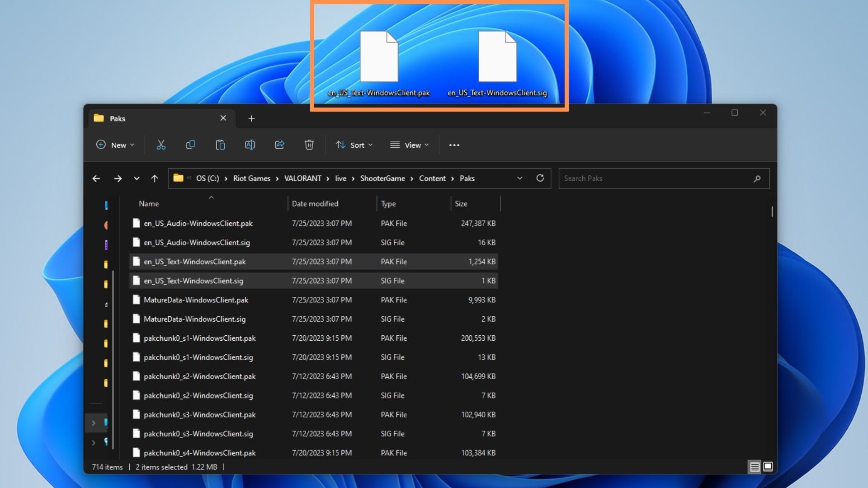Select en_US_Audio-WindowsClient.sig file row

click(314, 243)
